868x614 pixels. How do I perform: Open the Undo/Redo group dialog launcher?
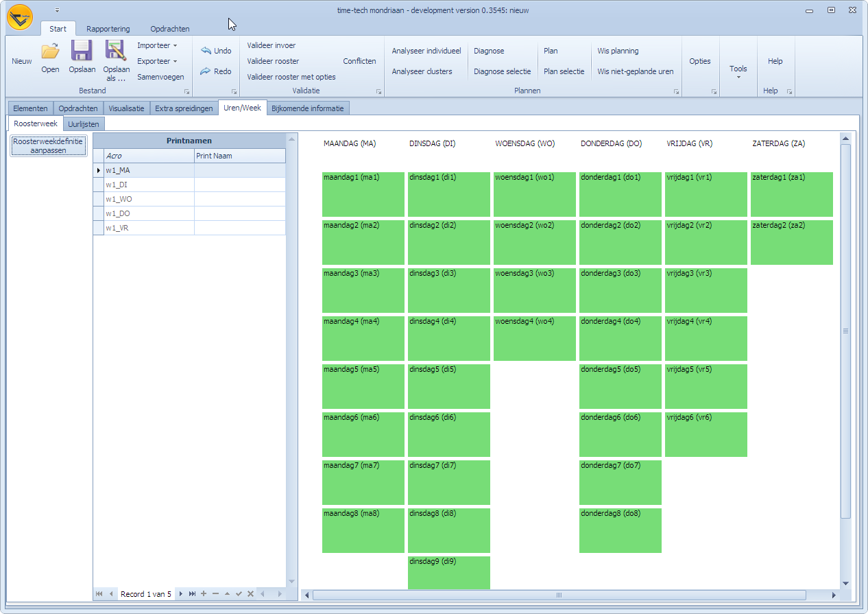(234, 91)
